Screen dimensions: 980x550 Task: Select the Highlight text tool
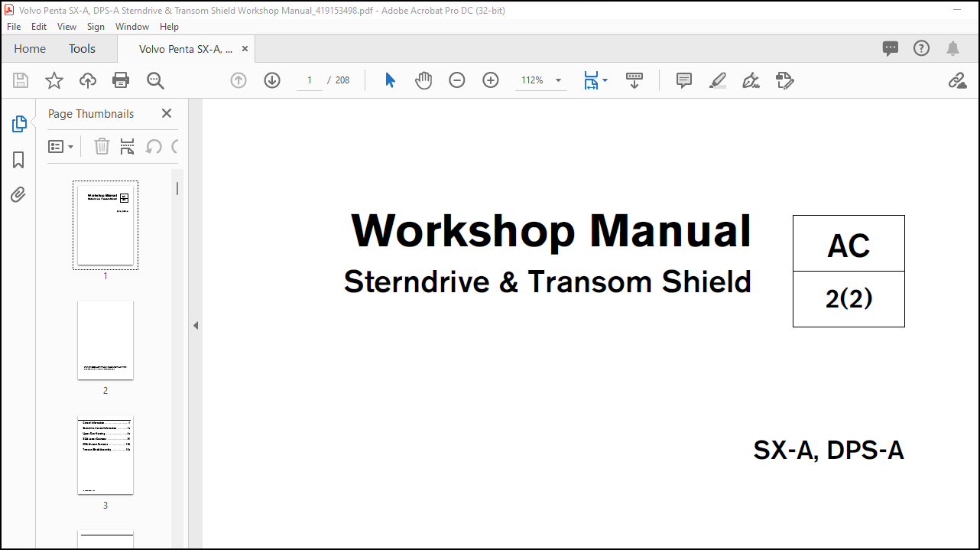click(718, 80)
